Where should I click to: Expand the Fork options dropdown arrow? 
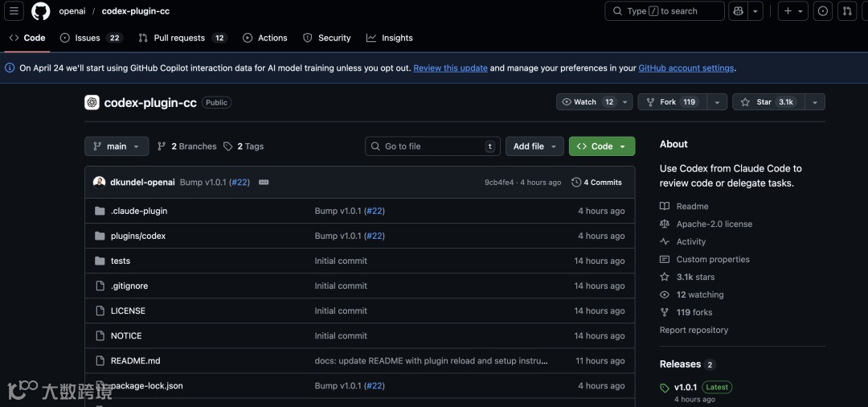[718, 102]
